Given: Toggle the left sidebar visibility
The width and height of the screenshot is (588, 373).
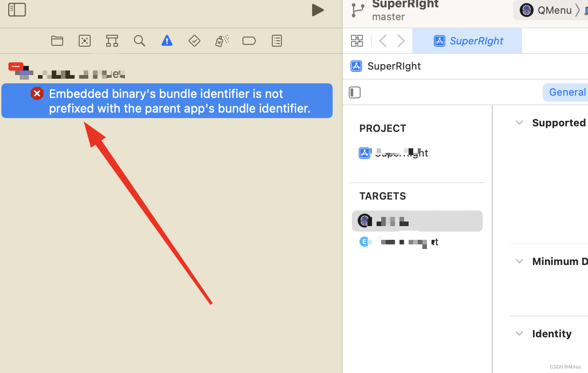Looking at the screenshot, I should [17, 9].
